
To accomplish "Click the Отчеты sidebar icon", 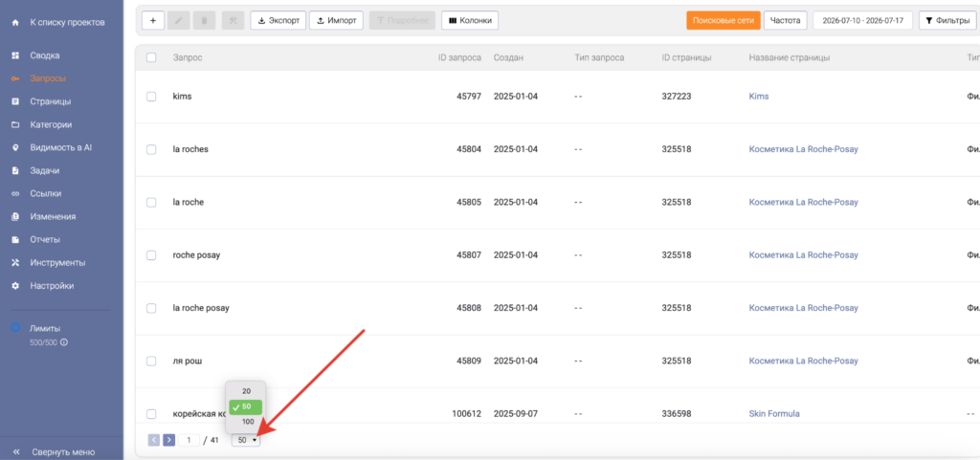I will [15, 240].
